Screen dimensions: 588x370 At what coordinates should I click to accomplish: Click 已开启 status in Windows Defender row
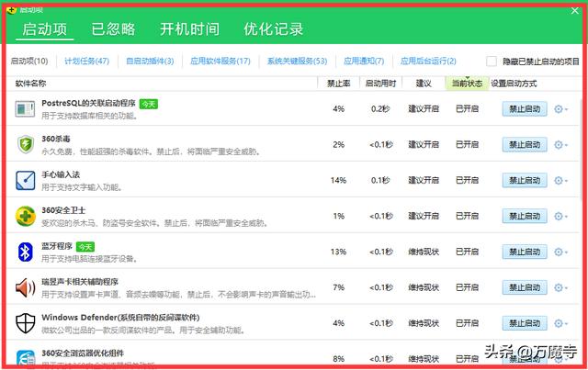pos(467,323)
